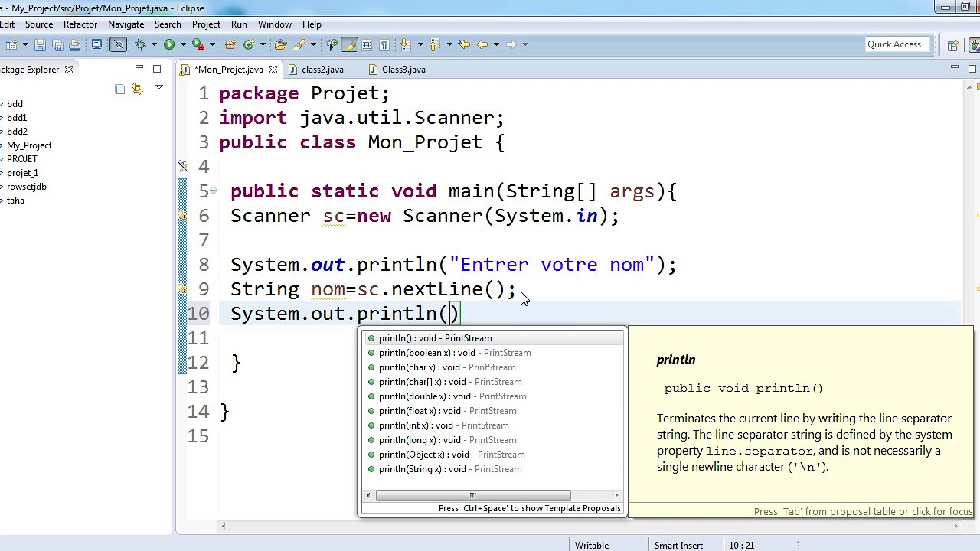Screen dimensions: 980x551
Task: Click the Save All toolbar icon
Action: (57, 44)
